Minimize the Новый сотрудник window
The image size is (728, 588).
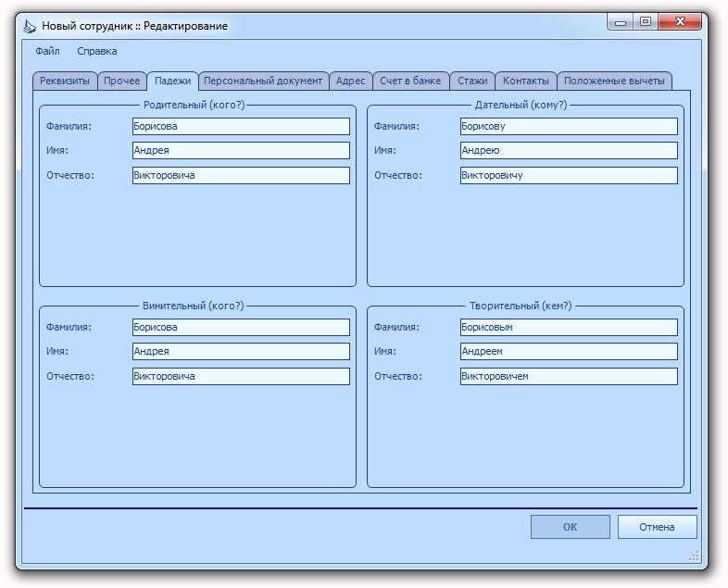click(x=621, y=22)
